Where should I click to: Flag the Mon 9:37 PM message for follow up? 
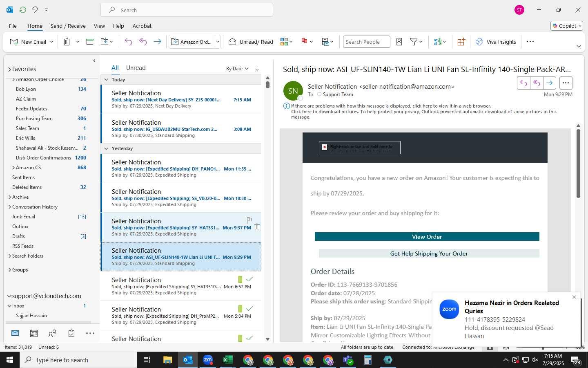coord(249,220)
